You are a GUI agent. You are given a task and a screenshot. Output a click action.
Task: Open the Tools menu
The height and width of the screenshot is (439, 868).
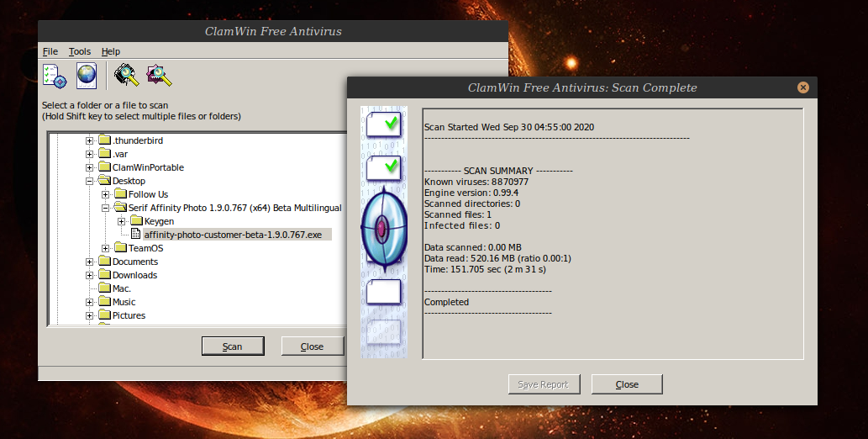tap(80, 51)
